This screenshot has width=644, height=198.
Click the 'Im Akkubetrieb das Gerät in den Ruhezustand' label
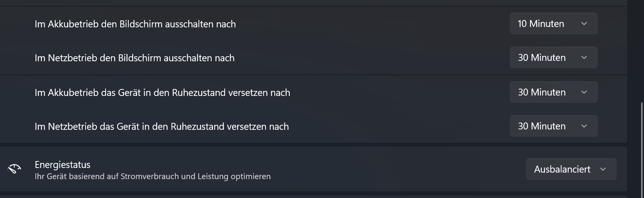tap(162, 92)
